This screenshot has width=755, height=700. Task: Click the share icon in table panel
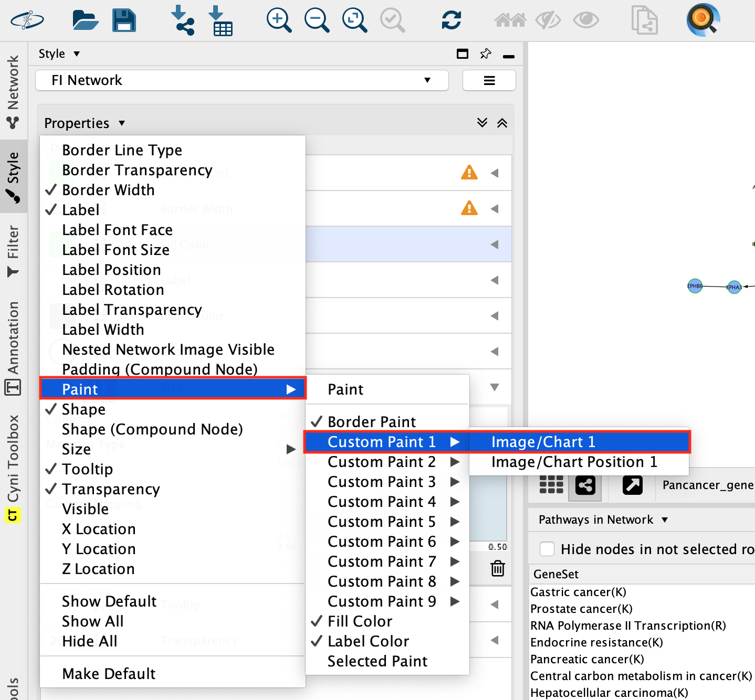click(585, 485)
